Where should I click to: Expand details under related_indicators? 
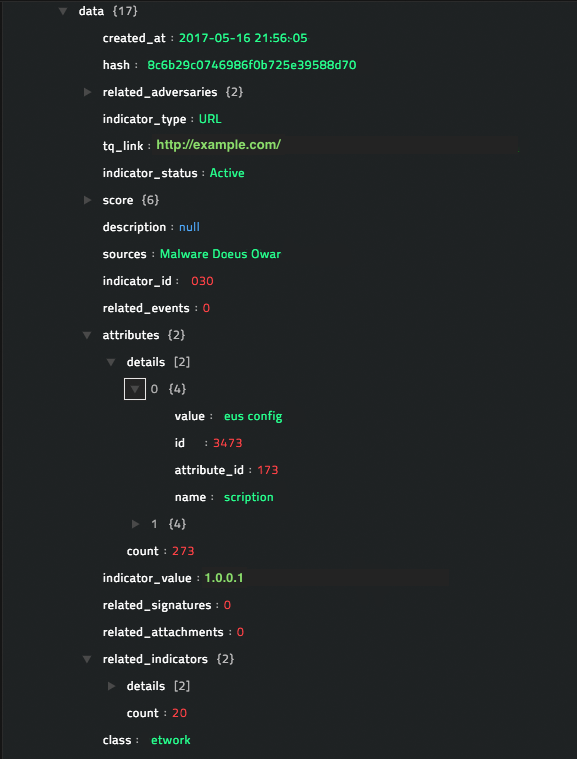(111, 686)
